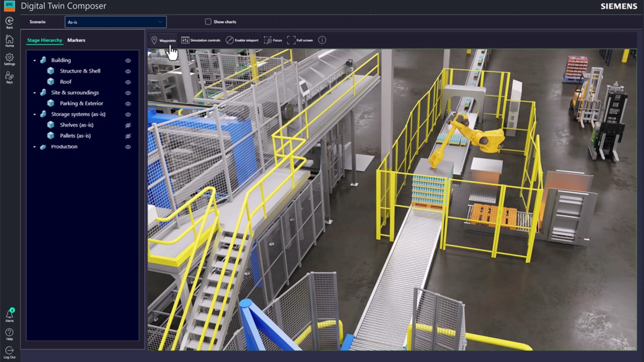Open the Home page from the sidebar

pyautogui.click(x=9, y=41)
